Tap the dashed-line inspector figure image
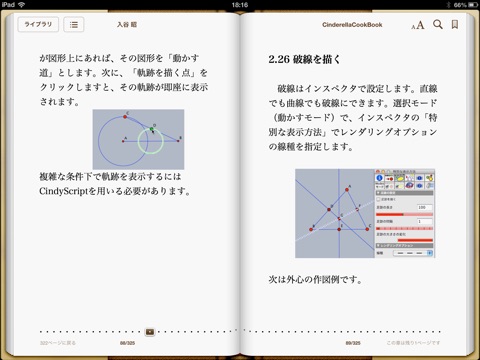 365,213
